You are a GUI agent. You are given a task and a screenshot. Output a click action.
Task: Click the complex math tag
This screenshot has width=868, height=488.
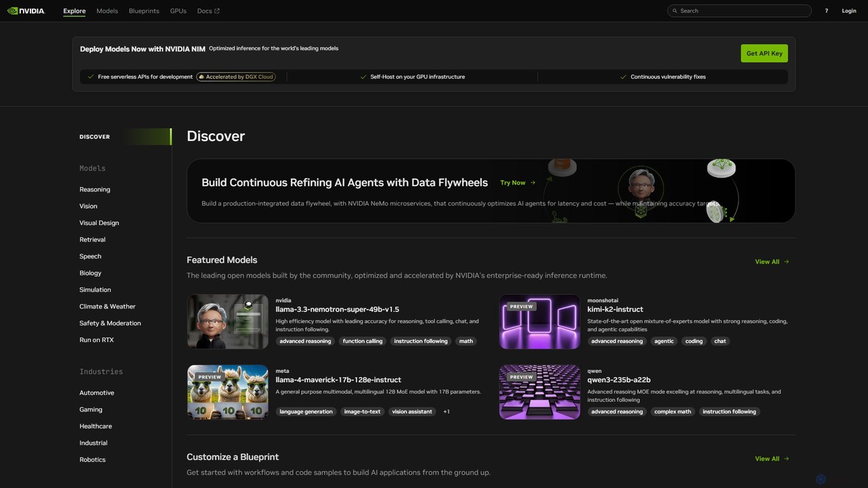point(673,411)
